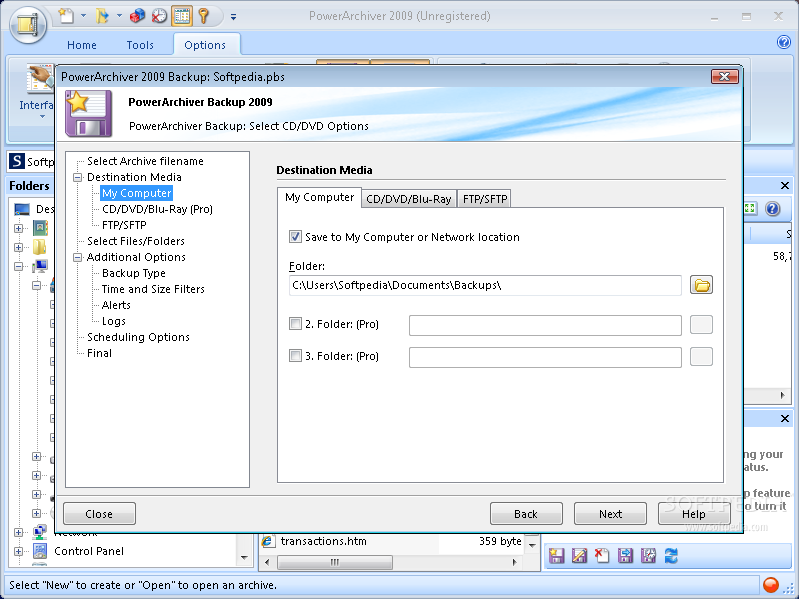Click the Help button in the backup dialog

coord(694,513)
